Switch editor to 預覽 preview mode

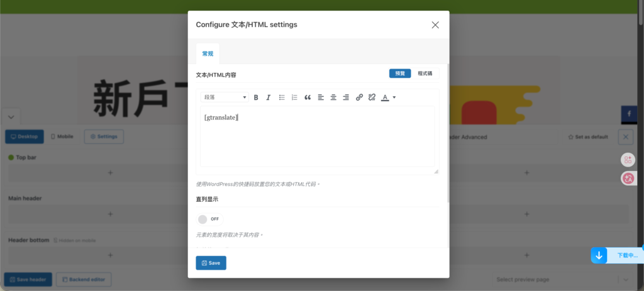click(400, 74)
